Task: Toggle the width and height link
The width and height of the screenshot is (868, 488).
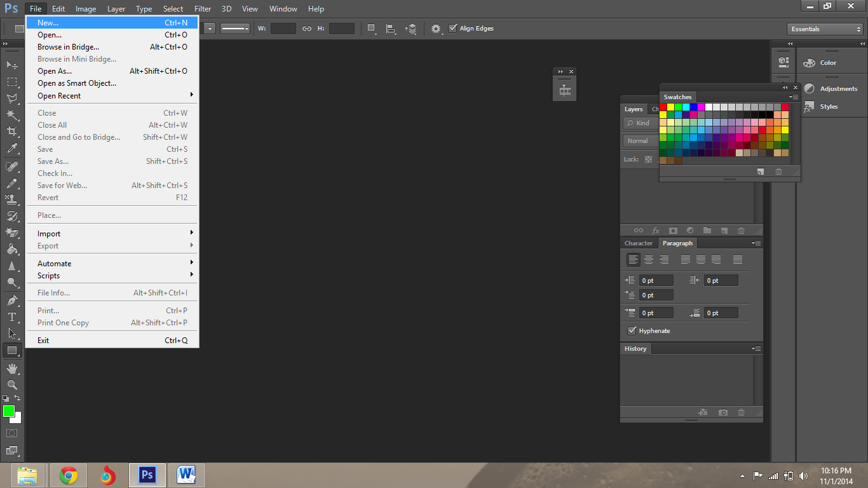Action: click(307, 29)
